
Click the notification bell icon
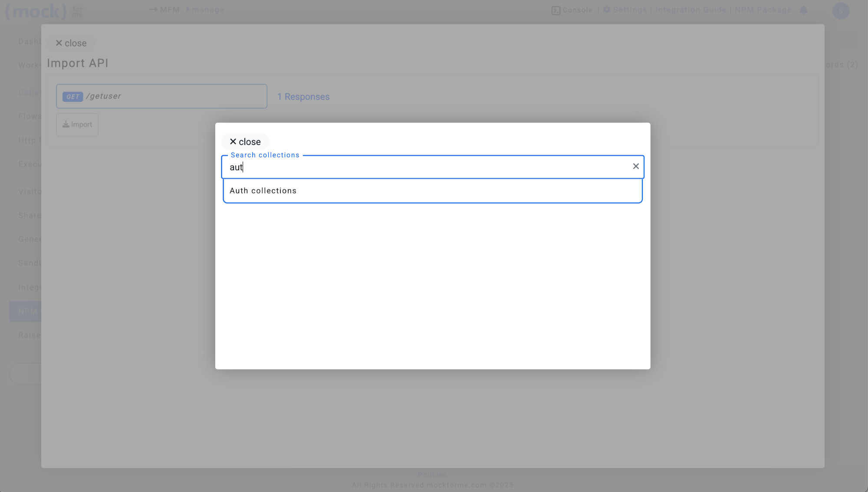point(804,10)
